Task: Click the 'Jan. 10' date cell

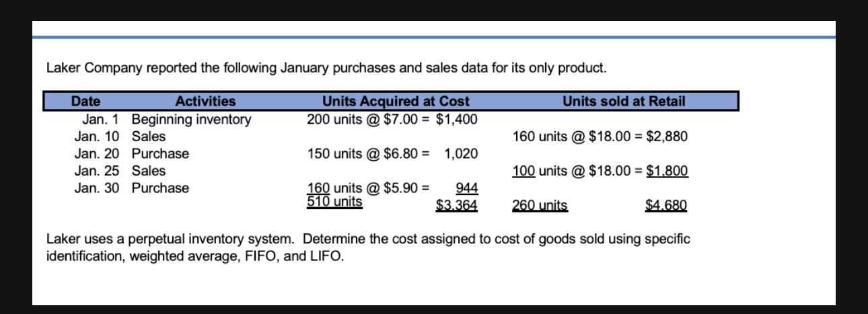Action: click(x=97, y=136)
